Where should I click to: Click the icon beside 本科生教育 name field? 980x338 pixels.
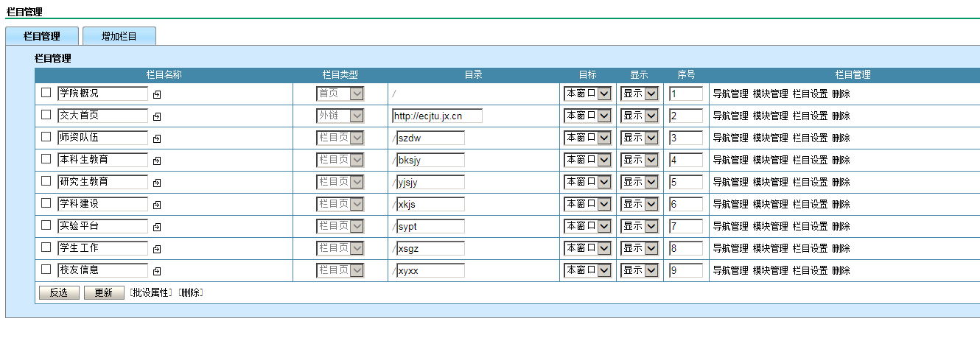click(x=156, y=161)
